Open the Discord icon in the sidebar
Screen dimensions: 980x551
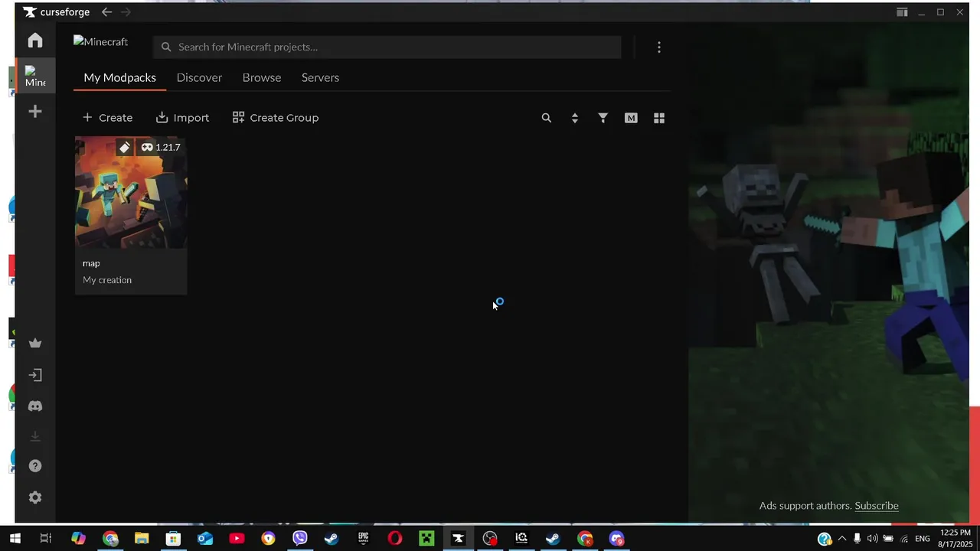(35, 406)
